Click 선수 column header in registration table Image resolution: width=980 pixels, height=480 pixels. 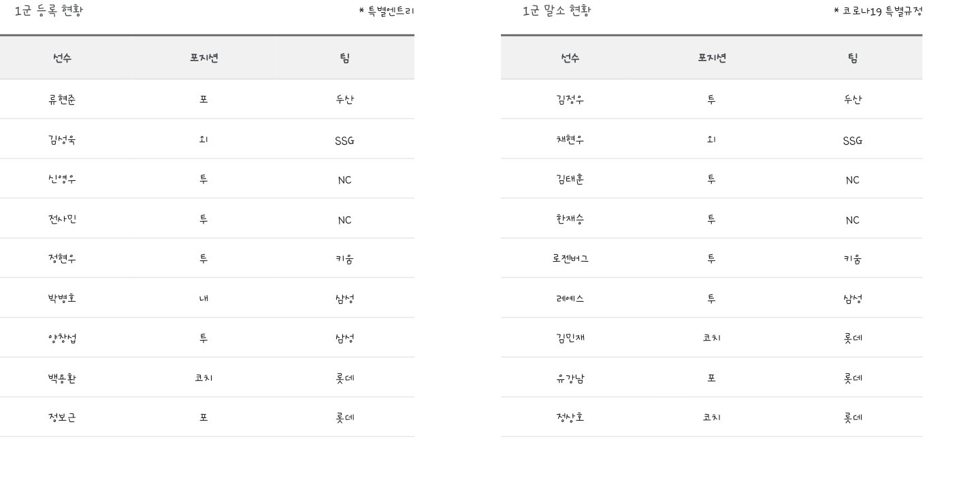[62, 58]
